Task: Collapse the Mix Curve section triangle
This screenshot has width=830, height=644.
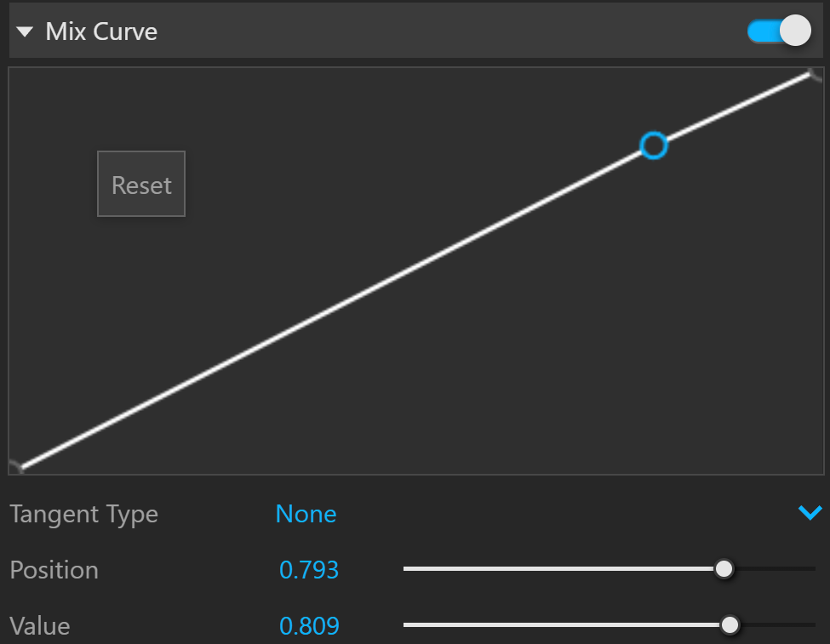Action: (x=25, y=31)
